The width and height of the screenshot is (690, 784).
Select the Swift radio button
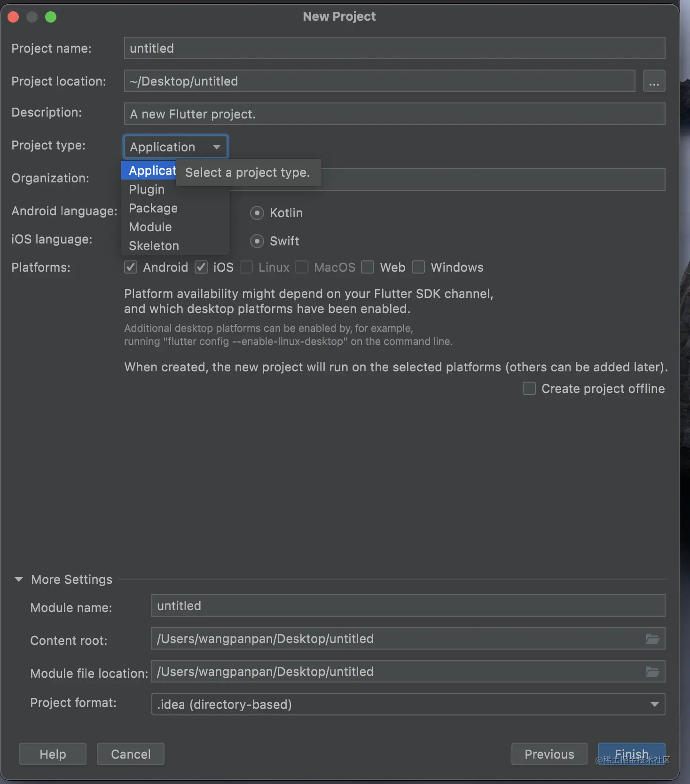coord(257,241)
